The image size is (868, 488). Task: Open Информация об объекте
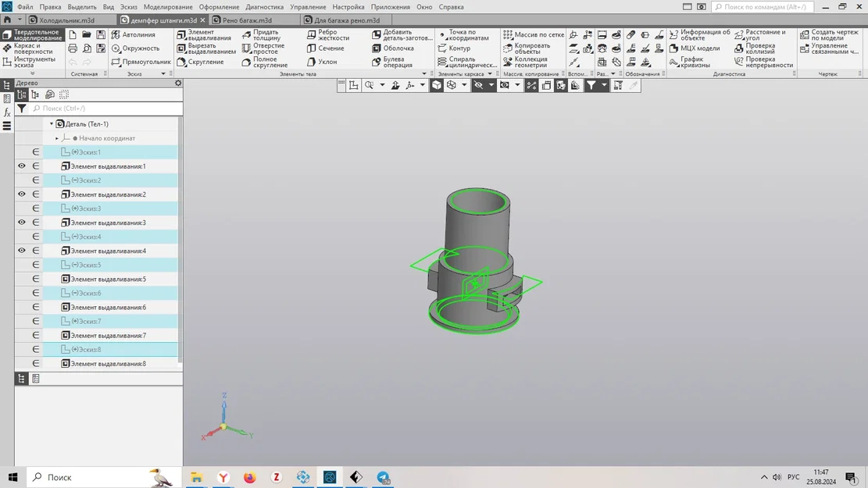(x=700, y=35)
